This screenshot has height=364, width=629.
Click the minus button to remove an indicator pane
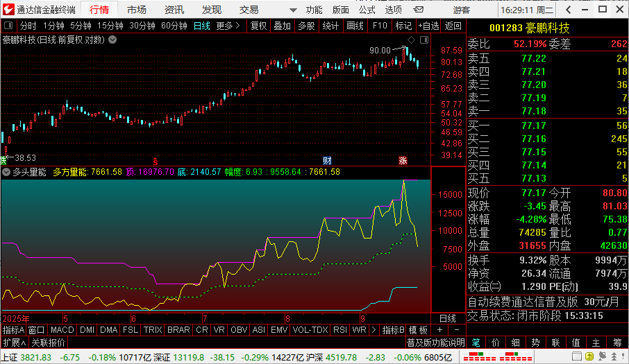coord(457,330)
